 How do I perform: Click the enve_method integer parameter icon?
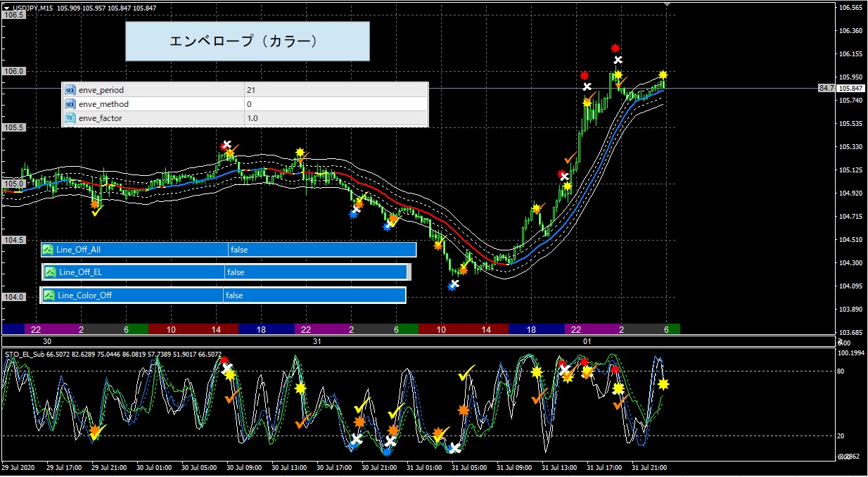tap(70, 104)
